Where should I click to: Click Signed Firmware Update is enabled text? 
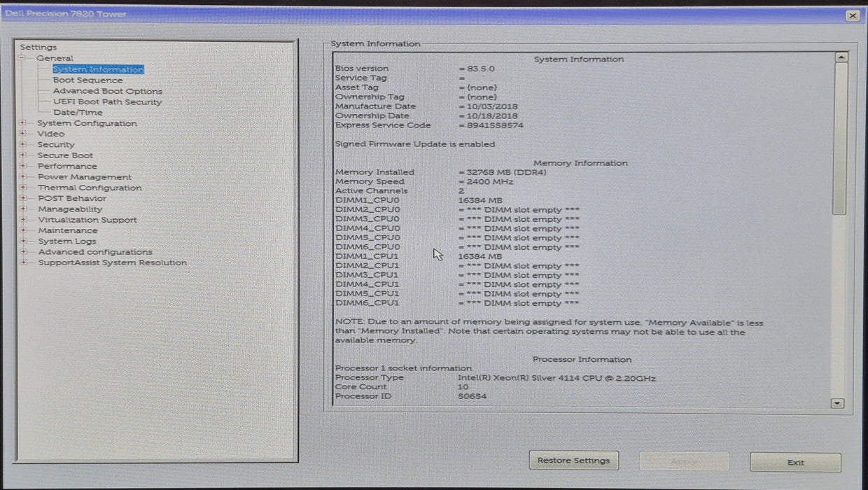(415, 144)
